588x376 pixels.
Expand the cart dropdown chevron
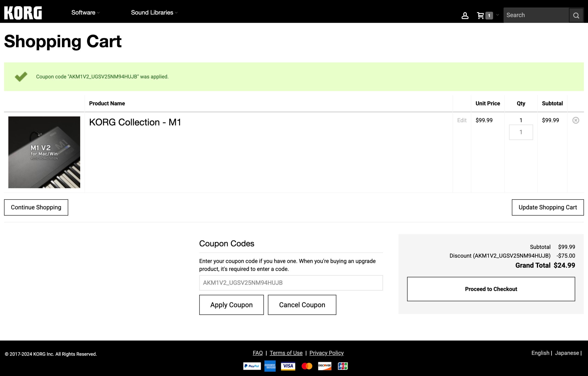click(x=497, y=15)
